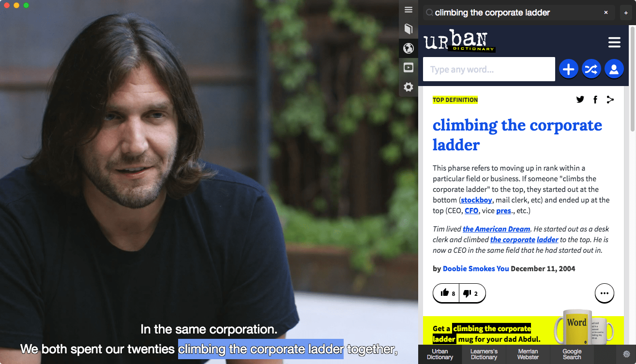Switch to Learners's Dictionary tab
The height and width of the screenshot is (364, 636).
(484, 354)
